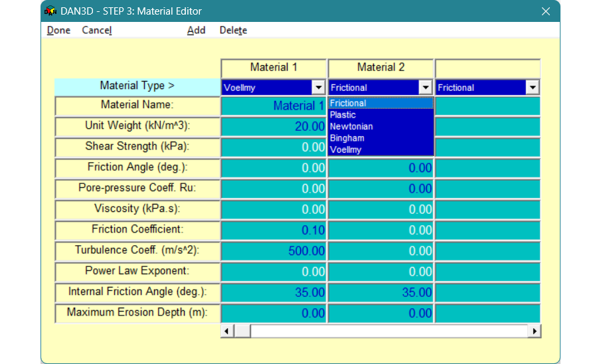The height and width of the screenshot is (364, 601).
Task: Select Frictional from the dropdown list
Action: click(381, 103)
